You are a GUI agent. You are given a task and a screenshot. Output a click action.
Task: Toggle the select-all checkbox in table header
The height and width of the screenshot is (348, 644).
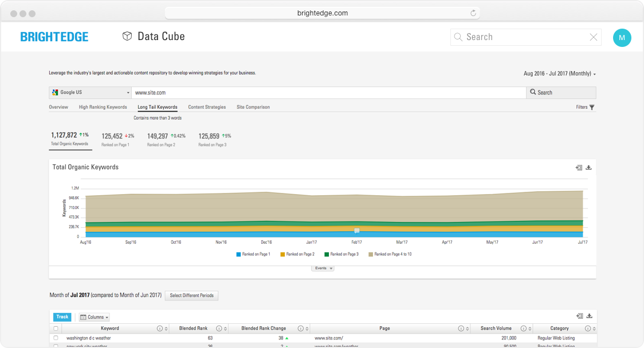[x=56, y=329]
